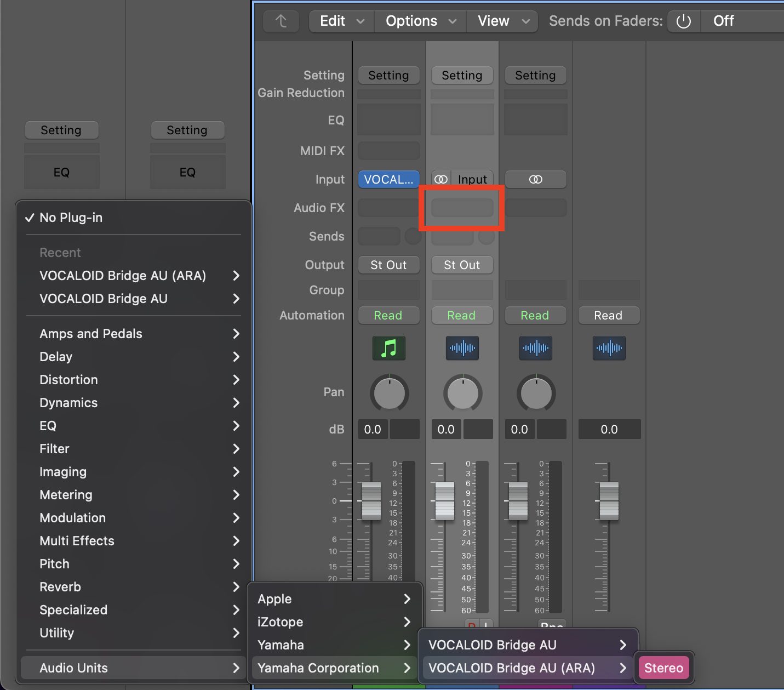Open the View menu
The image size is (784, 690).
493,21
